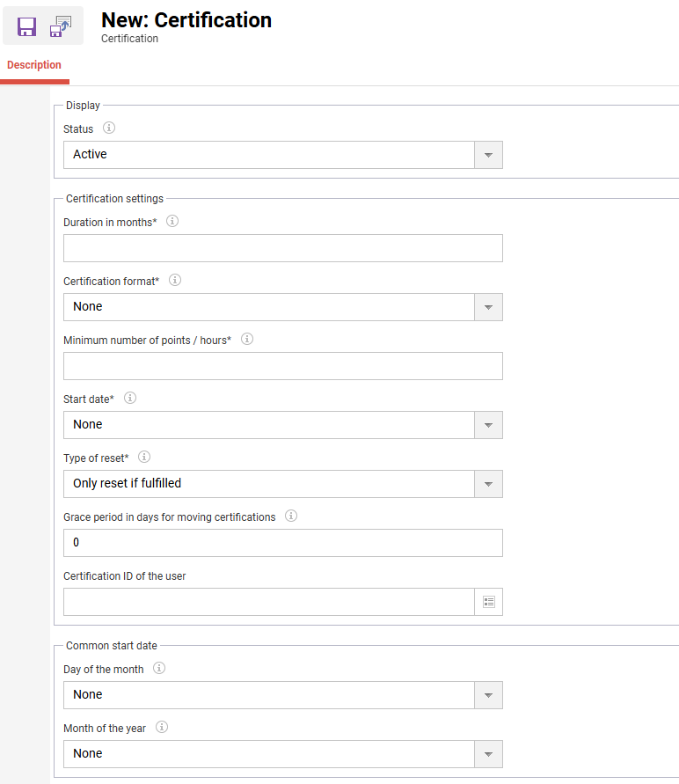
Task: Expand the Certification format dropdown arrow
Action: (x=489, y=307)
